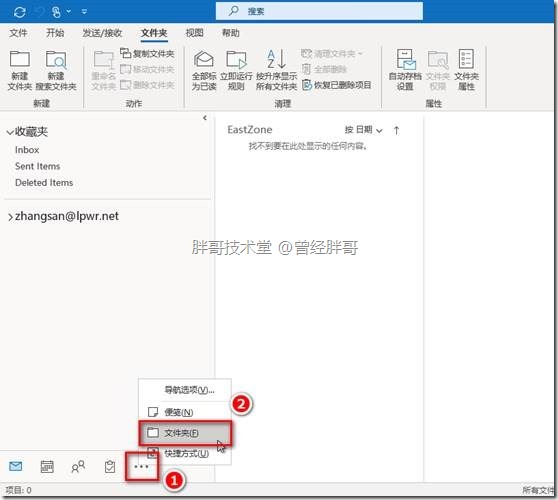Click Run Rules Now icon
The image size is (558, 500).
[236, 70]
